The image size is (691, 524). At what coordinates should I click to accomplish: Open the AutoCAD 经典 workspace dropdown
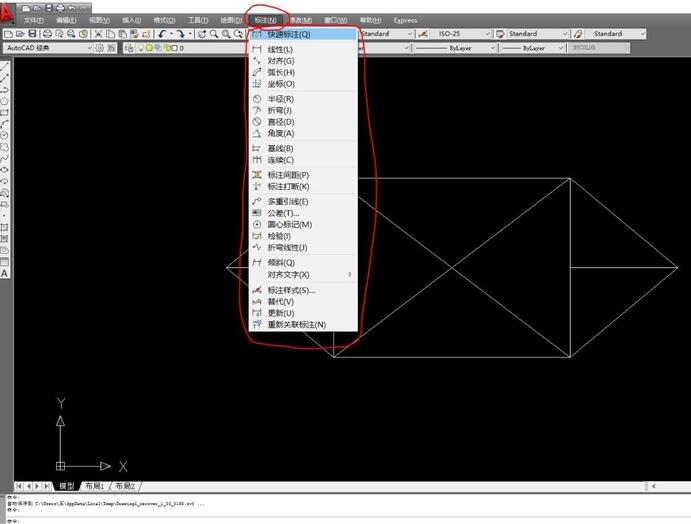click(x=48, y=48)
